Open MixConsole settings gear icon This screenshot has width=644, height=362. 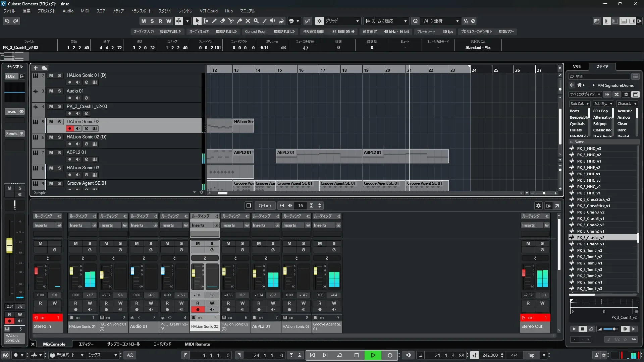[538, 205]
